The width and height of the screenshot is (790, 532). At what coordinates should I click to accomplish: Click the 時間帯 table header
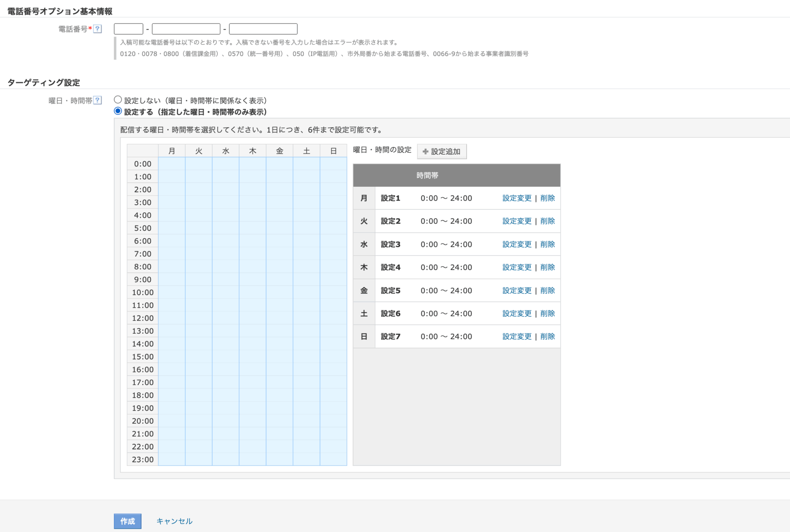point(457,175)
